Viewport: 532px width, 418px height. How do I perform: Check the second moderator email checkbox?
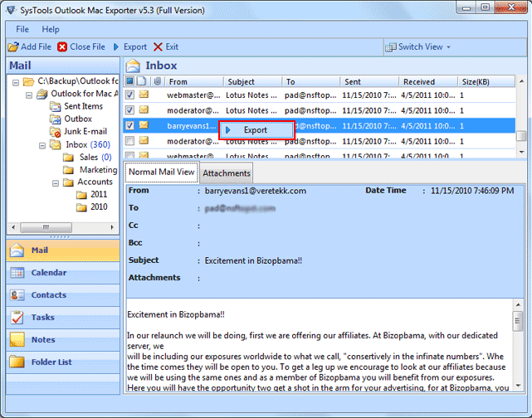(129, 141)
